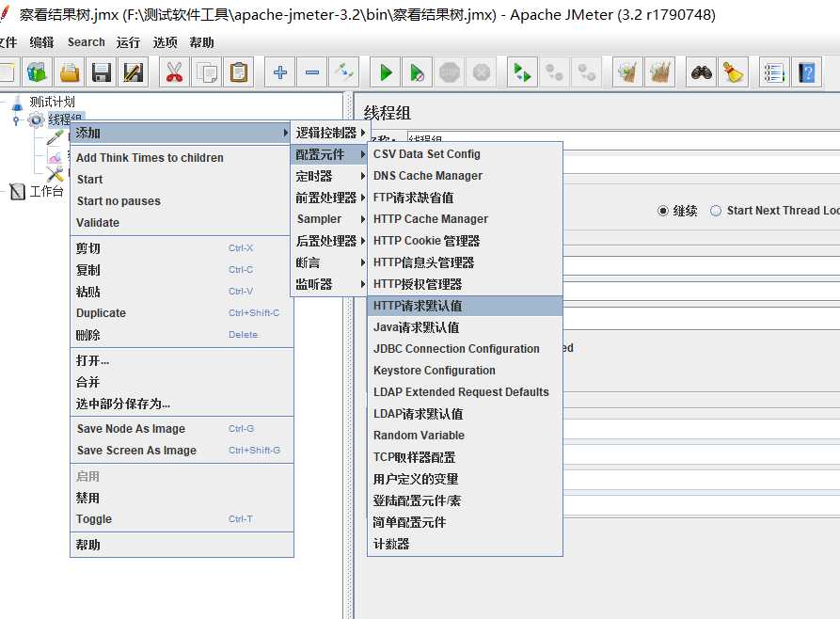Screen dimensions: 840x619
Task: Click Start no pauses toolbar icon
Action: pyautogui.click(x=418, y=72)
